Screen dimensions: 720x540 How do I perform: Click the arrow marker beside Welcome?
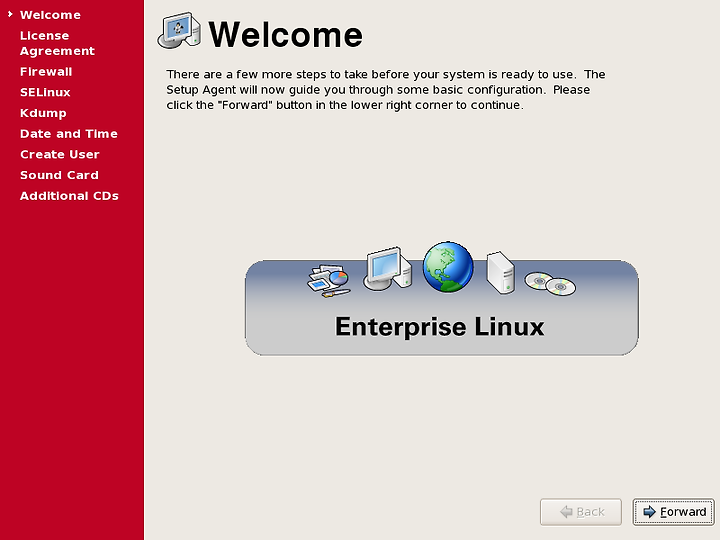(x=10, y=14)
